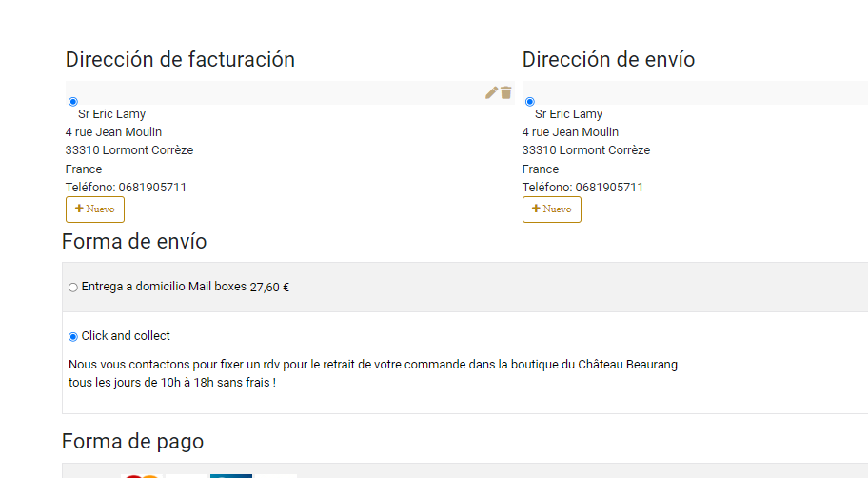The image size is (868, 478).
Task: Choose Click and collect shipping option
Action: tap(73, 337)
